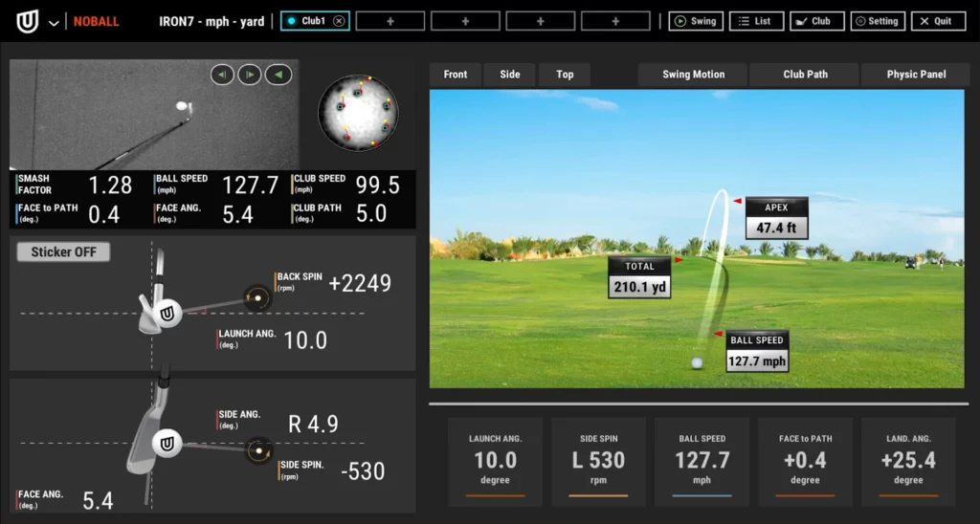Open the Club Path tab
The width and height of the screenshot is (980, 524).
805,75
